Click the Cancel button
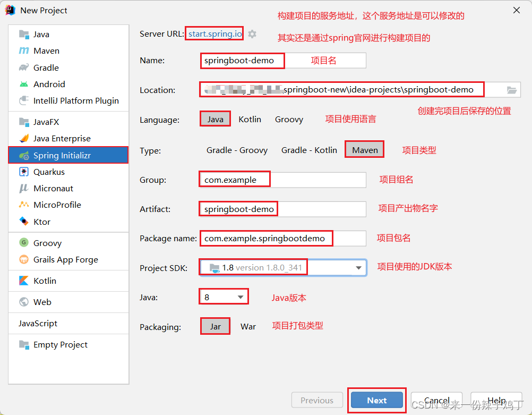The image size is (532, 415). [436, 401]
